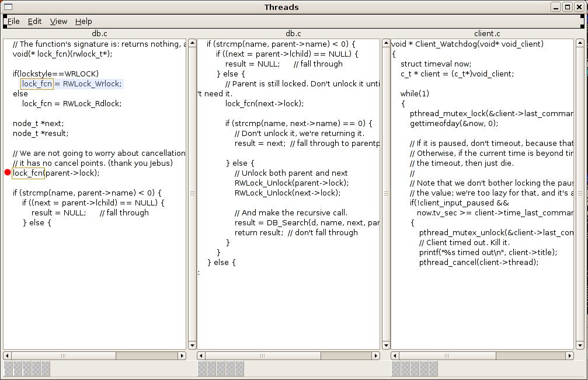Click the red breakpoint marker beside lock_fcn(parent->lock)
588x380 pixels.
(8, 172)
